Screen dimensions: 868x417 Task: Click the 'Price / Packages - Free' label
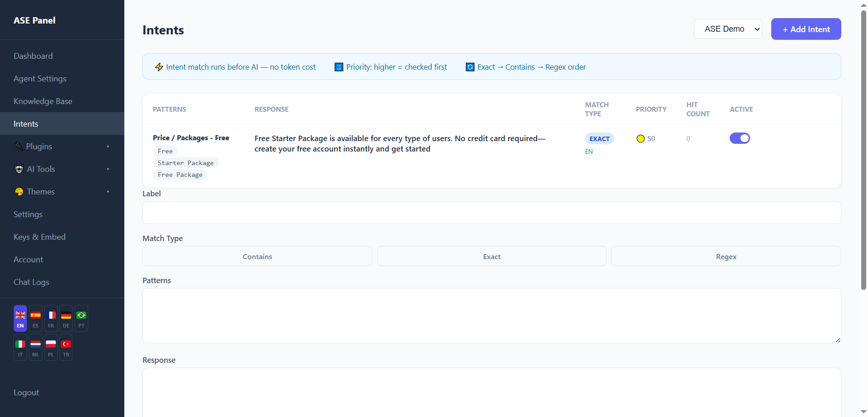191,138
